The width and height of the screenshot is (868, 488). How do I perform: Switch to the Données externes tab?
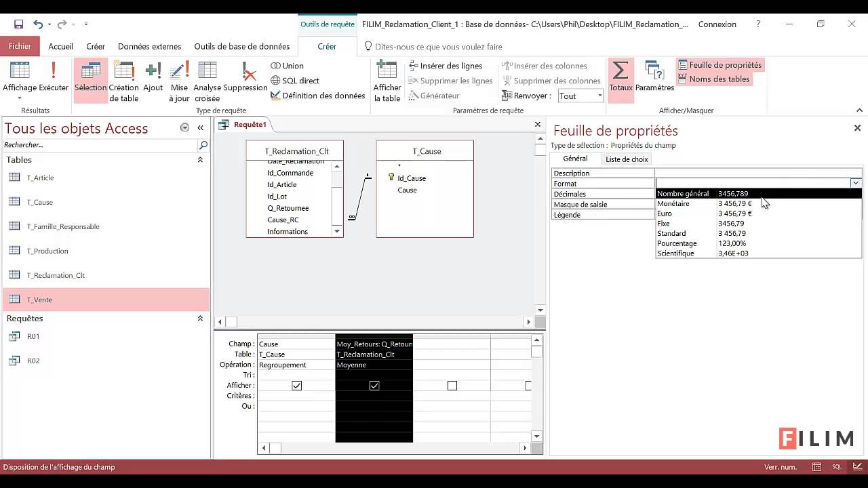149,47
